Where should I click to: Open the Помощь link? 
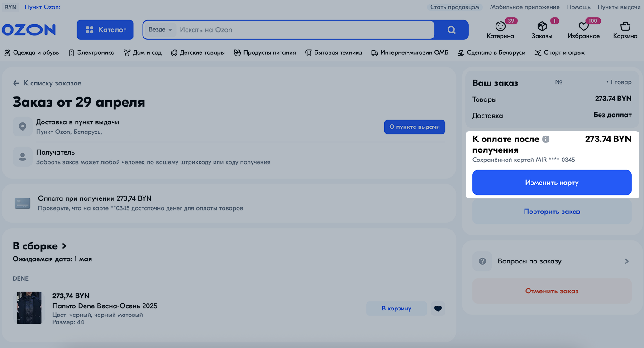click(578, 7)
